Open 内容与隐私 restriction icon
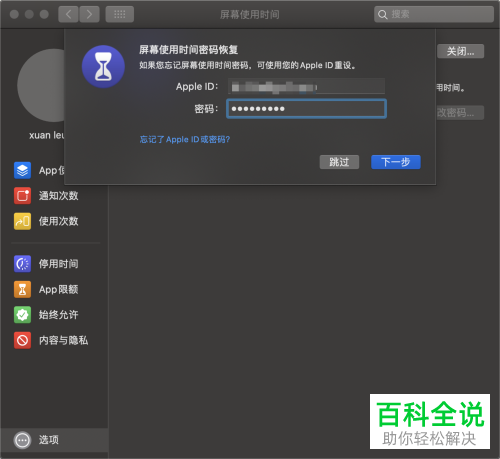Image resolution: width=500 pixels, height=459 pixels. (x=22, y=340)
